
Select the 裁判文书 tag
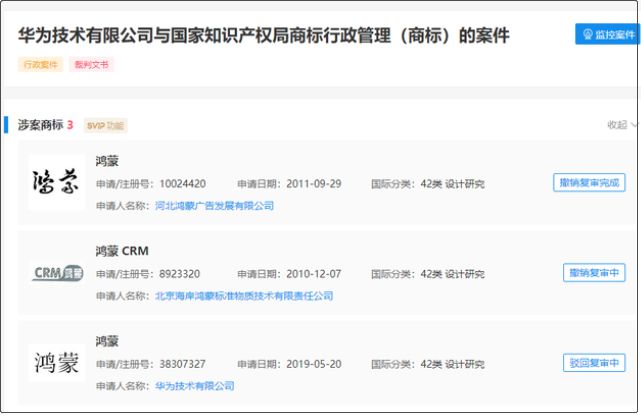pyautogui.click(x=91, y=65)
